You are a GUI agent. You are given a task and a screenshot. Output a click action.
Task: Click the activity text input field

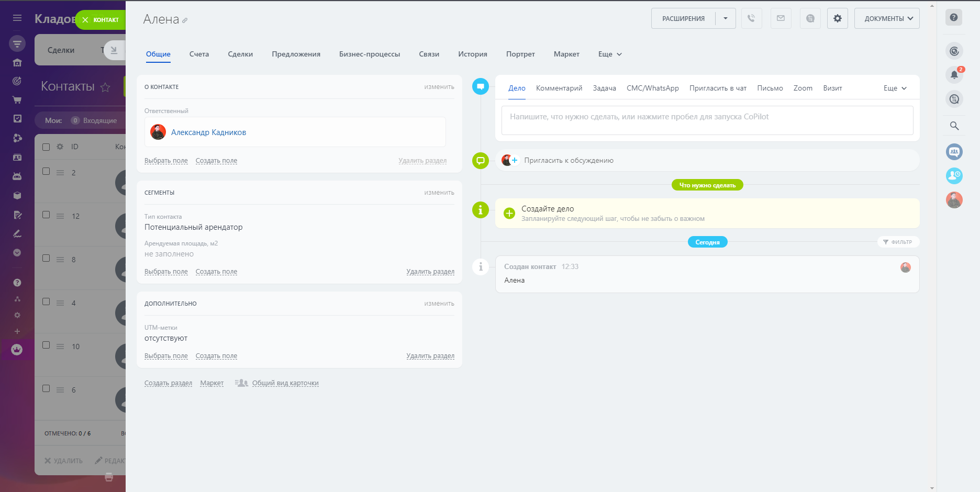(x=707, y=120)
